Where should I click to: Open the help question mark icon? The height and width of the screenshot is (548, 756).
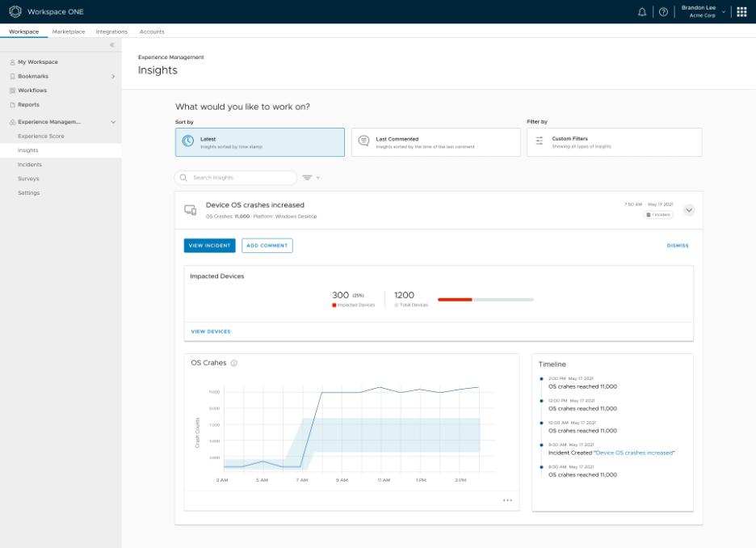(663, 12)
